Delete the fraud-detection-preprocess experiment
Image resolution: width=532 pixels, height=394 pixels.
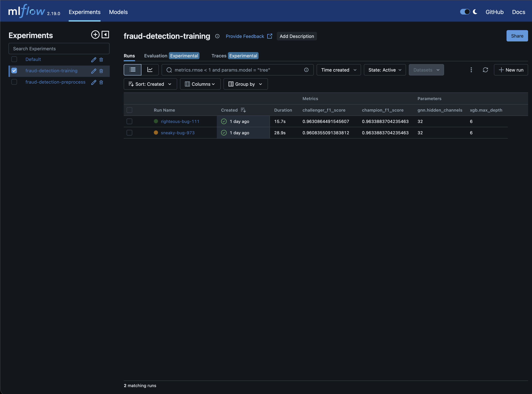tap(101, 82)
